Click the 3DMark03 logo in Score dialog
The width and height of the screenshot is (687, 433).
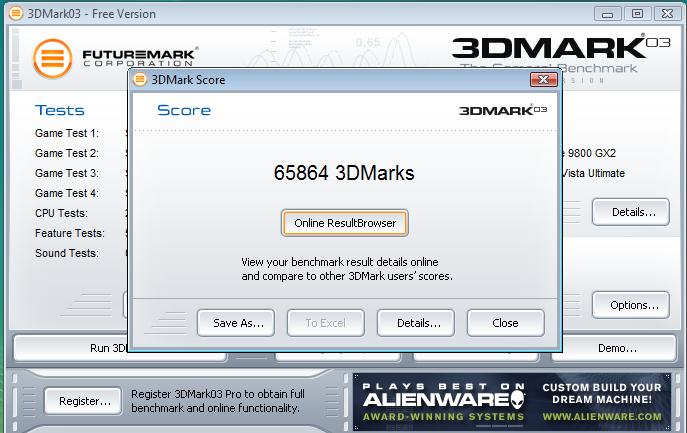(503, 110)
